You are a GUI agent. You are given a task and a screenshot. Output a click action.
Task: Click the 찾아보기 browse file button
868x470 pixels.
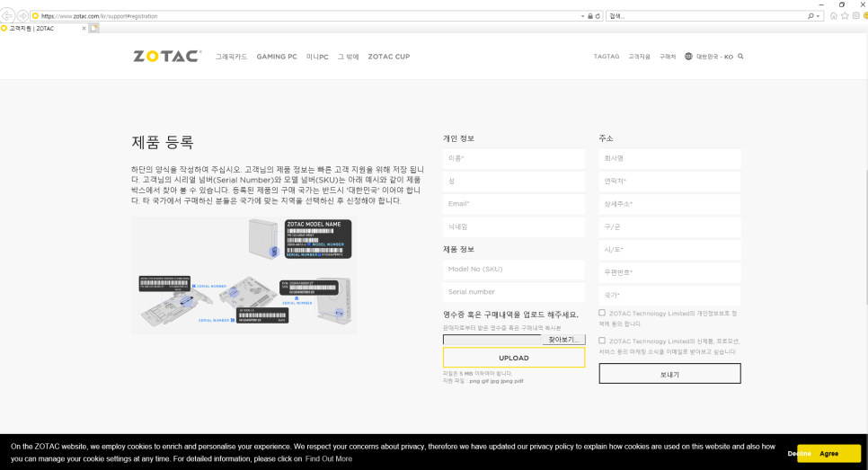click(x=563, y=340)
